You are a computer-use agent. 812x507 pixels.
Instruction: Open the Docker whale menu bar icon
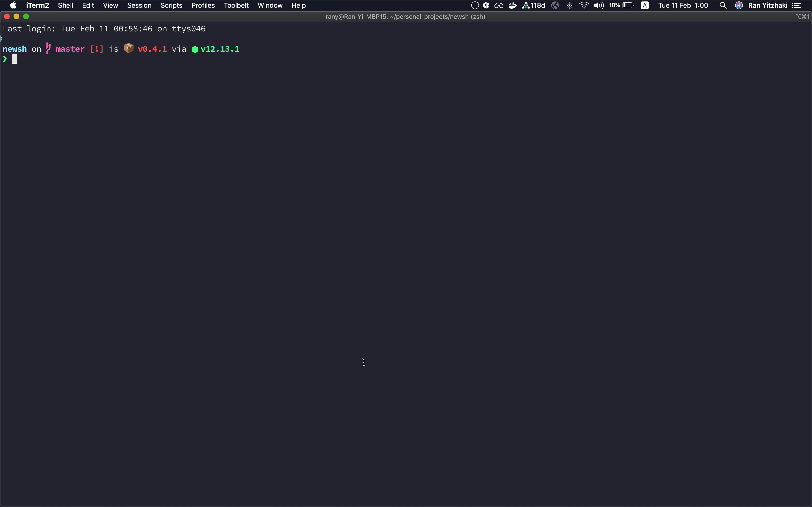(512, 5)
